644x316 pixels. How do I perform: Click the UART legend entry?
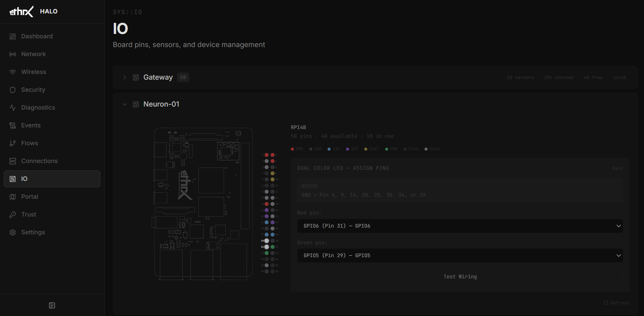point(372,149)
